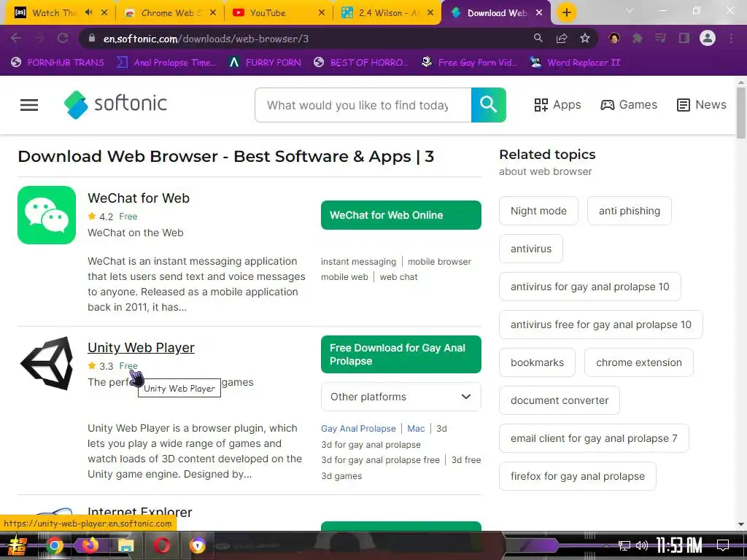Close the YouTube tab

tap(322, 13)
